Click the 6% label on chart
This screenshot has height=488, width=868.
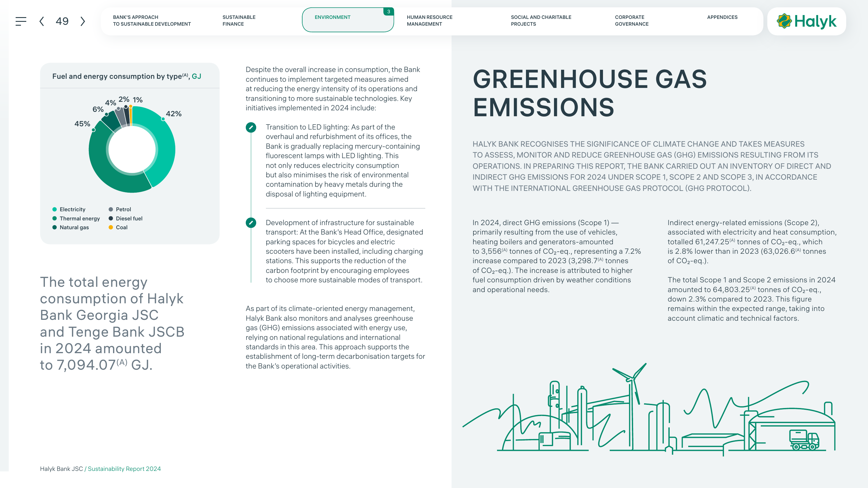point(98,109)
